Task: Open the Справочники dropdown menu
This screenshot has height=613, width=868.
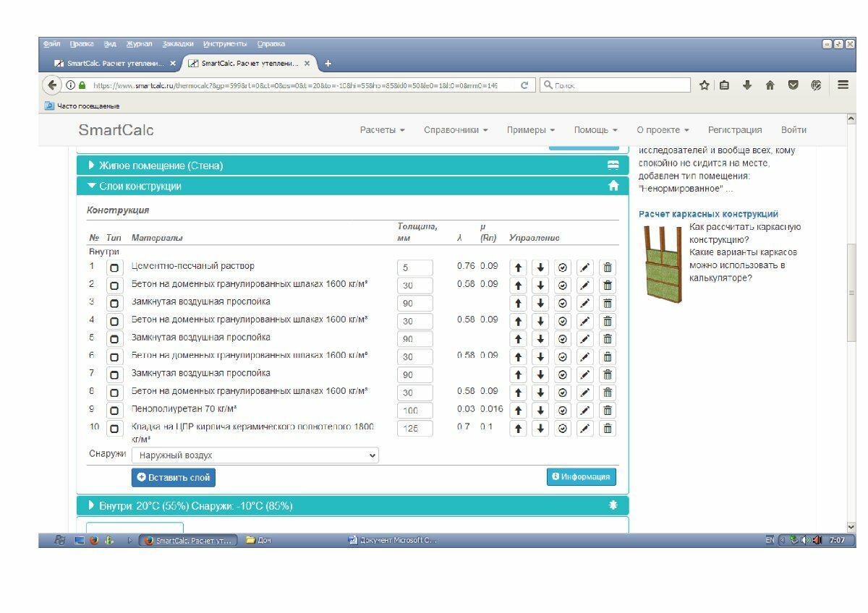Action: coord(456,130)
